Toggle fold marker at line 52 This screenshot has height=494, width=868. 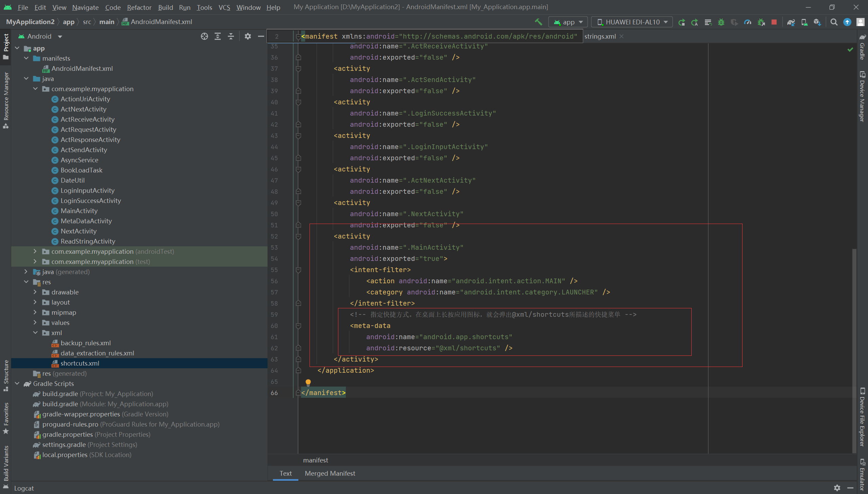(x=298, y=236)
